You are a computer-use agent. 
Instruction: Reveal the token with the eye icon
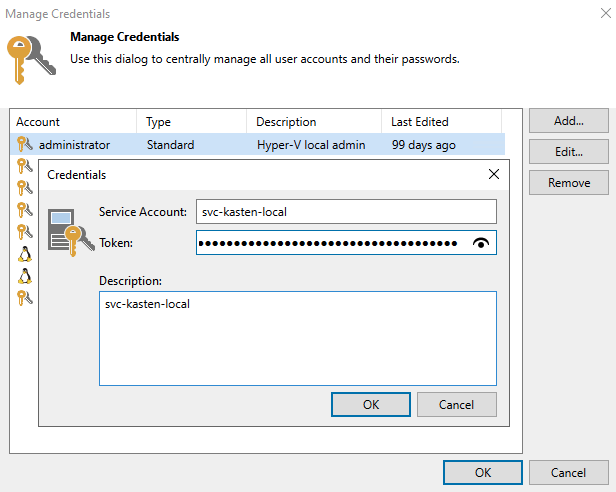pos(483,243)
